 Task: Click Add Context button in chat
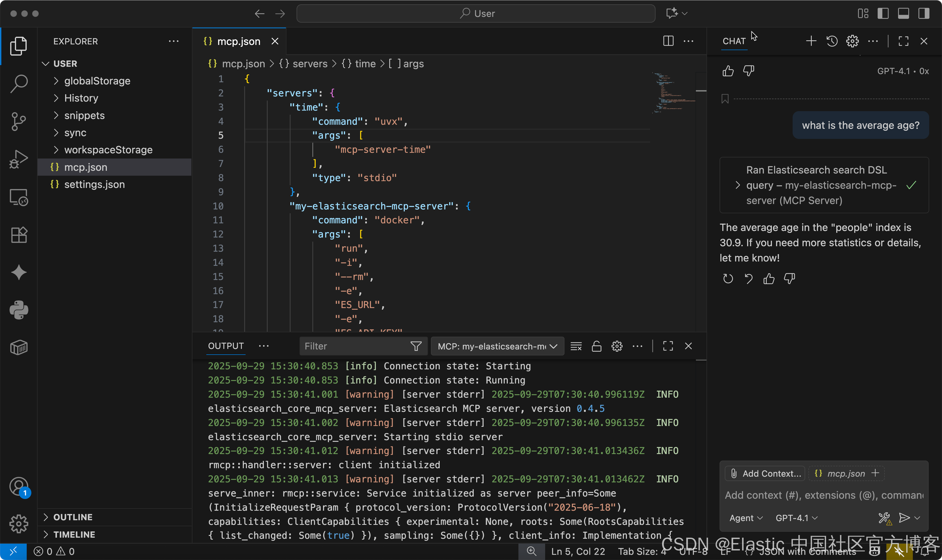(x=765, y=473)
